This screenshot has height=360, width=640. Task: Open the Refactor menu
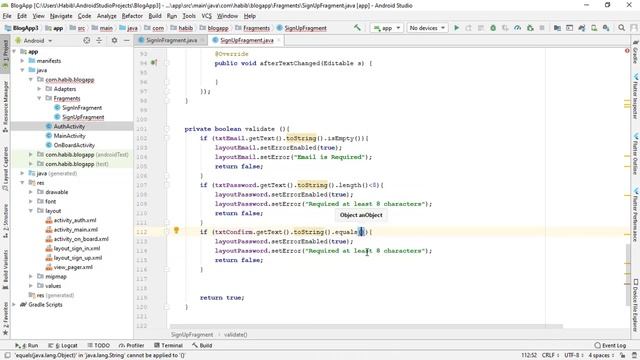[132, 16]
